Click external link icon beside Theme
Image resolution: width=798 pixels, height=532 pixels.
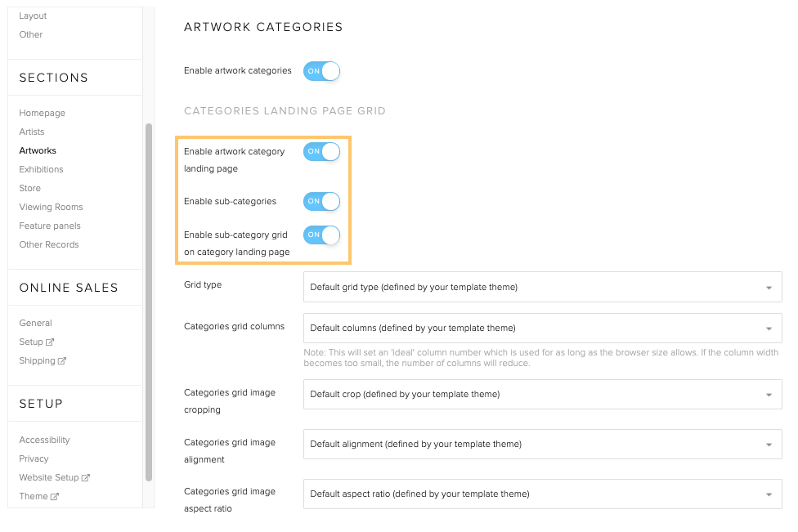pyautogui.click(x=55, y=497)
